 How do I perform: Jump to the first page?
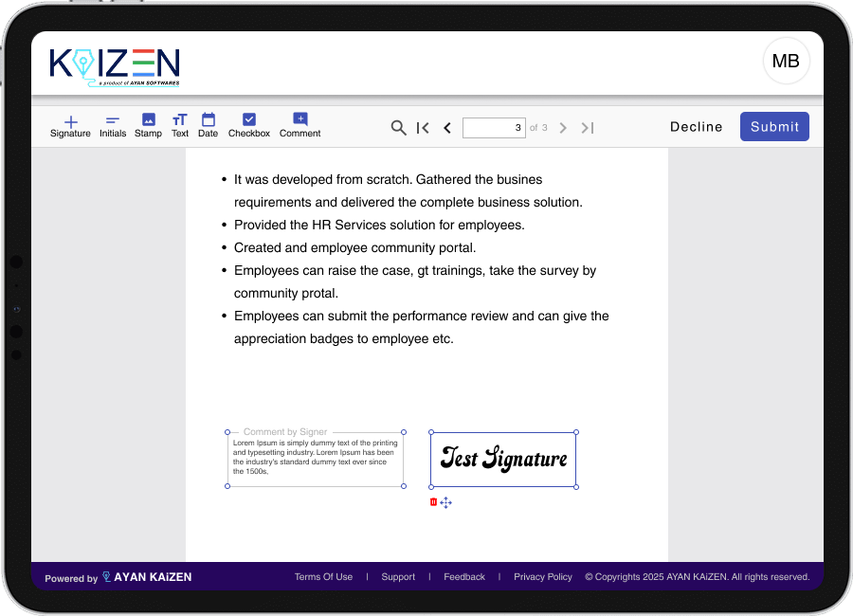point(423,128)
